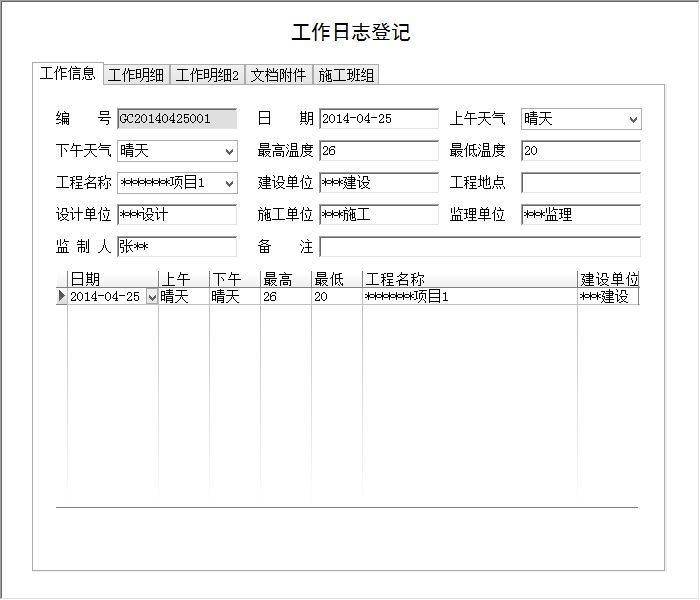The width and height of the screenshot is (700, 600).
Task: Expand the 上午天气 dropdown
Action: coord(632,120)
